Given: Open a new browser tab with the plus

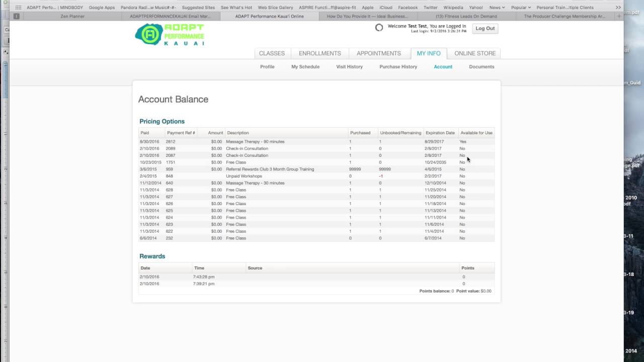Looking at the screenshot, I should click(x=619, y=16).
